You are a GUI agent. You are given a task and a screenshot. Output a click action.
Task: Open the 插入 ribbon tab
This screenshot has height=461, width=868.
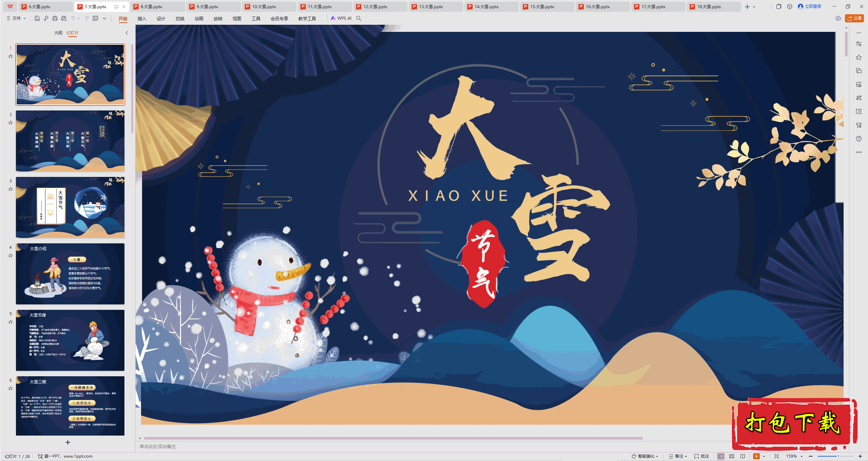point(142,19)
